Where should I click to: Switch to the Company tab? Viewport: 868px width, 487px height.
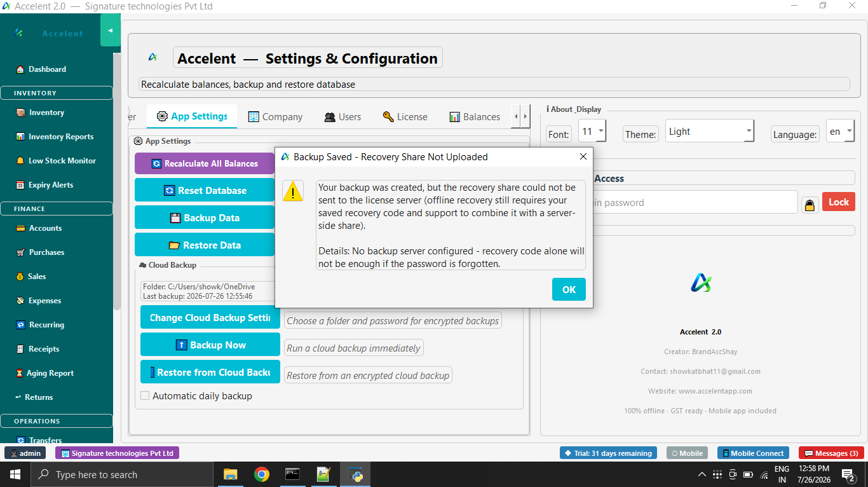275,117
